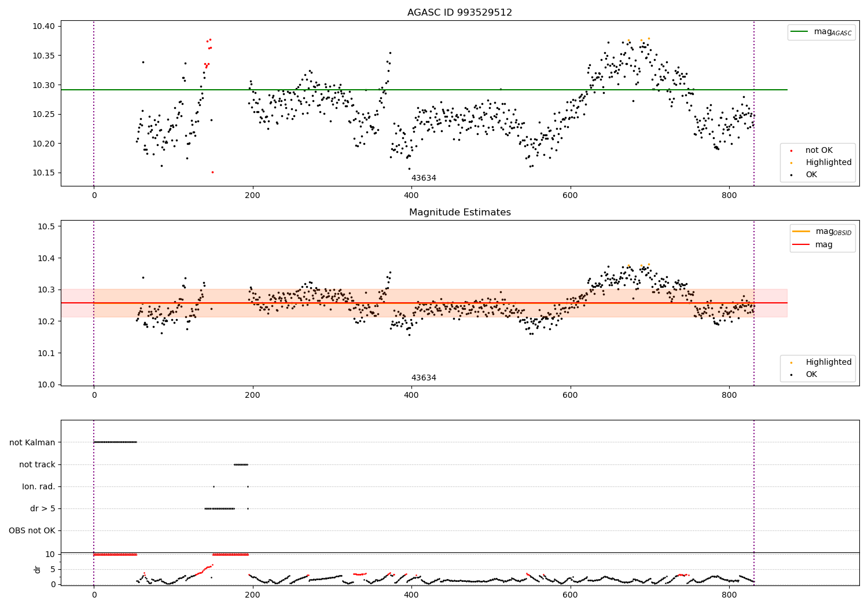
Task: Click the title 'AGASC ID 993529512'
Action: 459,13
